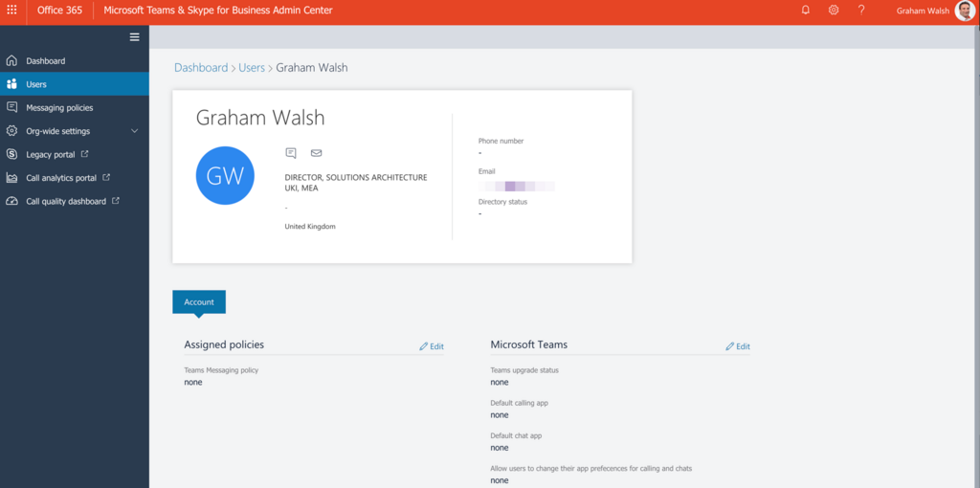The image size is (980, 488).
Task: Open the settings gear in header
Action: 834,10
